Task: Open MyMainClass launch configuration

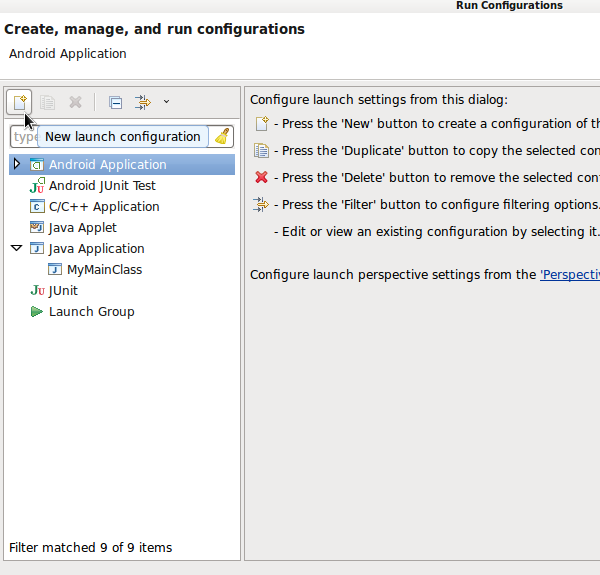Action: pyautogui.click(x=104, y=269)
